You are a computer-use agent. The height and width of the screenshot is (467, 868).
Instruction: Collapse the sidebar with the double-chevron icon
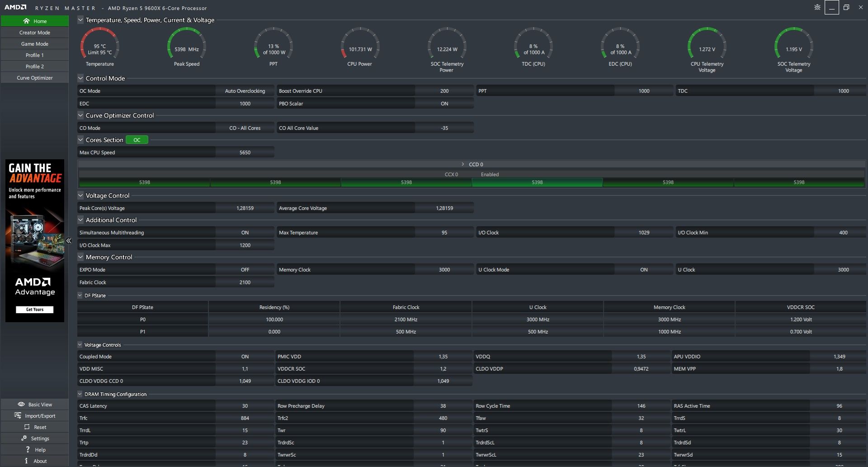click(x=69, y=241)
